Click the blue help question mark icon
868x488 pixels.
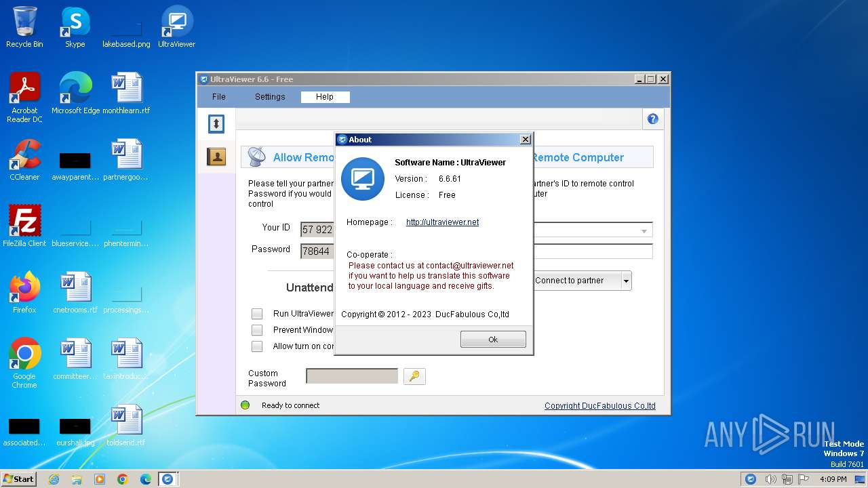point(652,119)
